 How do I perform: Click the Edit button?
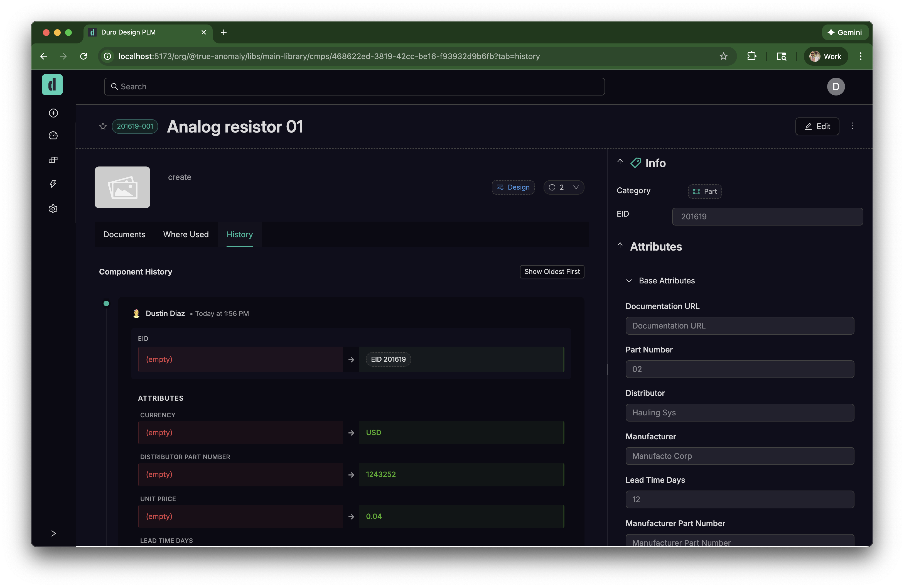pyautogui.click(x=817, y=126)
